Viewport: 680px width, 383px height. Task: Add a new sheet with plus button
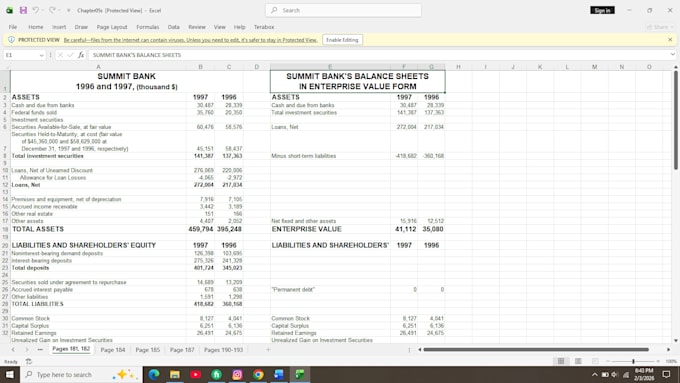pyautogui.click(x=268, y=350)
